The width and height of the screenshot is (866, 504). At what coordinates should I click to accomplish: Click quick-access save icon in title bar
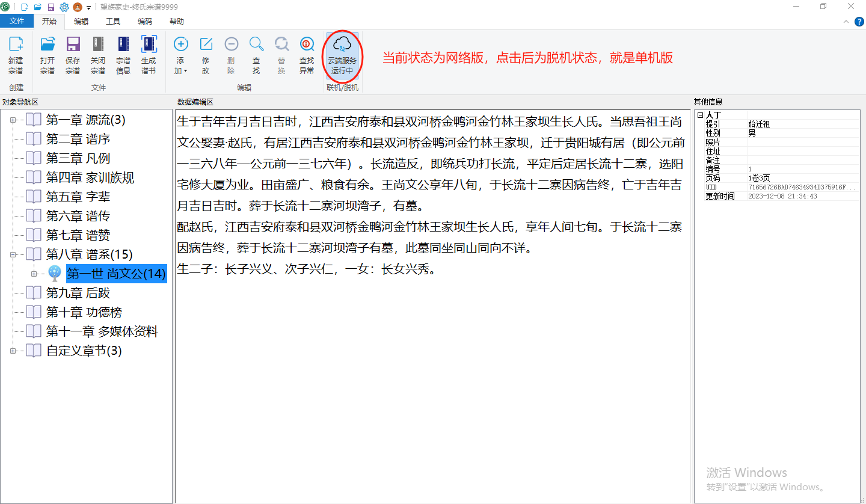(x=51, y=7)
